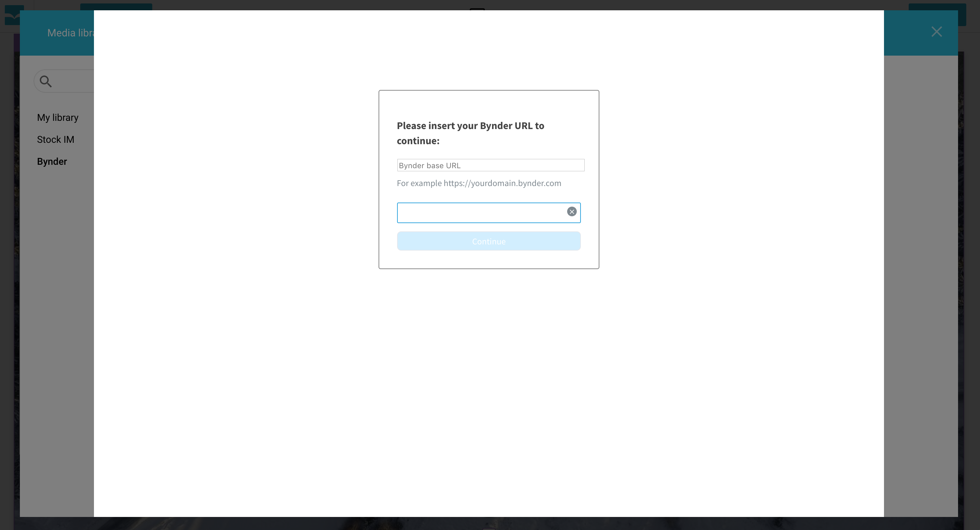The image size is (980, 530).
Task: Switch to the Stock IM source
Action: (56, 140)
